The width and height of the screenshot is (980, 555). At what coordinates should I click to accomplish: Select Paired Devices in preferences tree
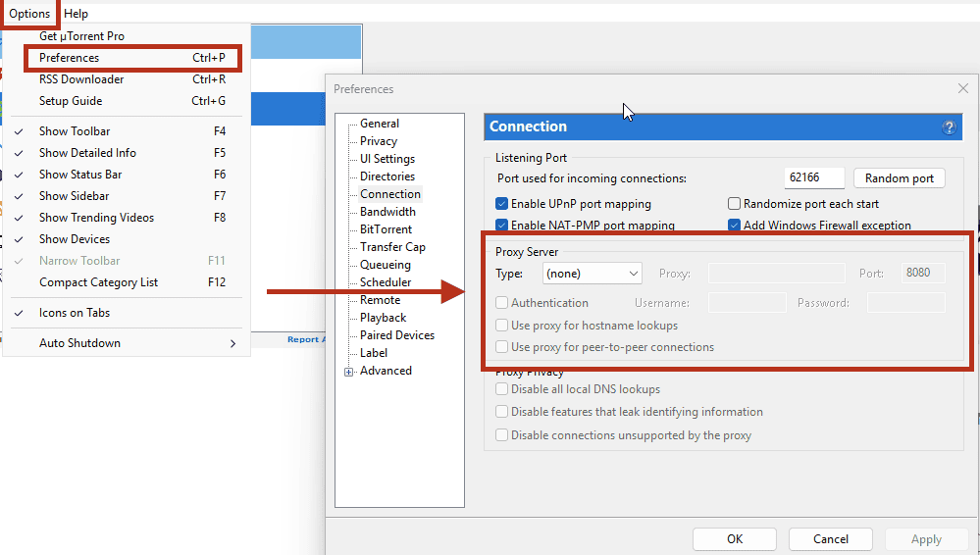coord(397,335)
